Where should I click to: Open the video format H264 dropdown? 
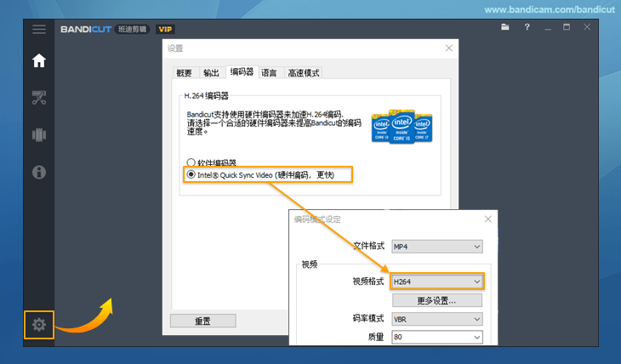[437, 282]
